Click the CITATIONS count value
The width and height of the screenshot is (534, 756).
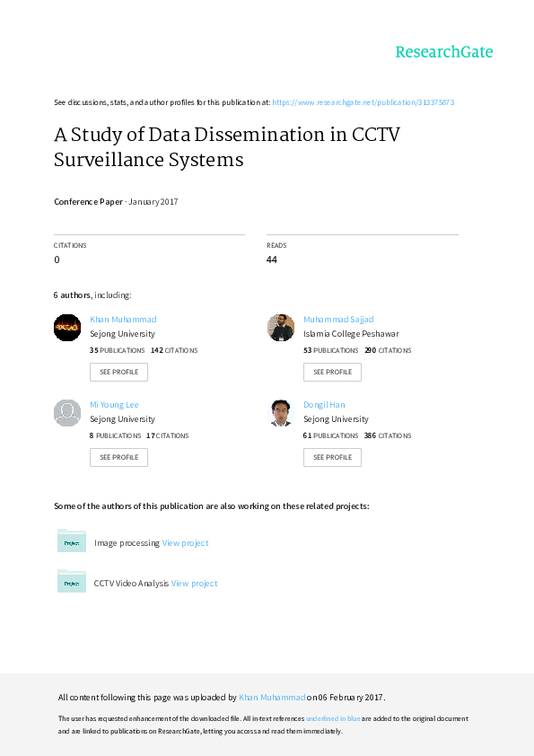[x=57, y=259]
